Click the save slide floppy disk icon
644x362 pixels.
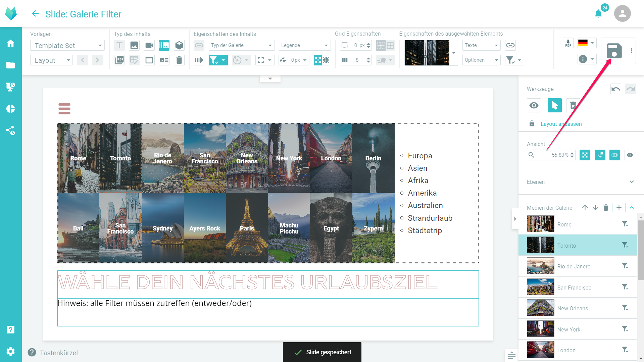pyautogui.click(x=614, y=51)
